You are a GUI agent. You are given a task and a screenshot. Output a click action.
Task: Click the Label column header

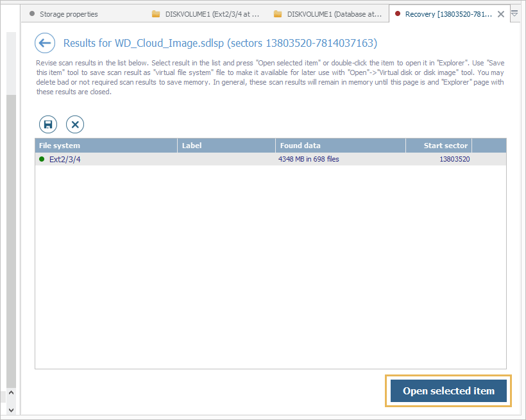(226, 146)
